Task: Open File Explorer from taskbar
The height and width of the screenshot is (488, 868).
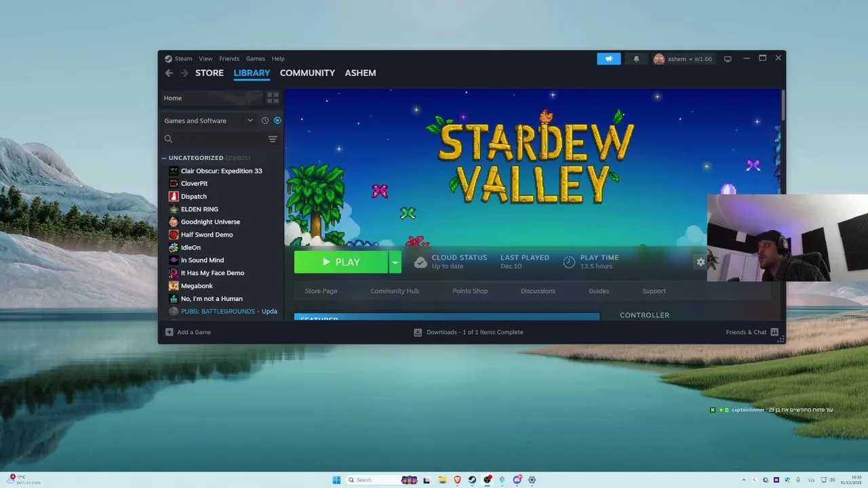Action: [441, 480]
